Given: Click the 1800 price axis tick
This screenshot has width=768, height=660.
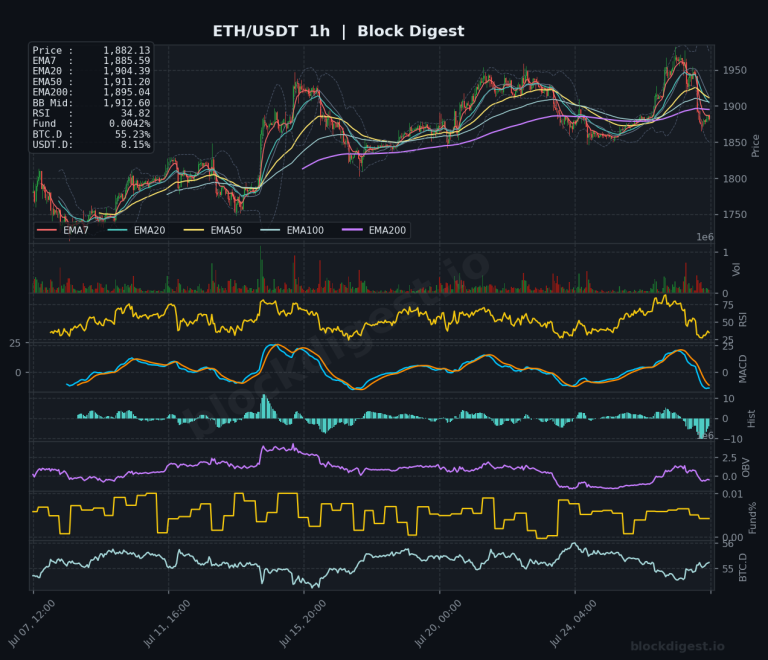Looking at the screenshot, I should tap(735, 179).
